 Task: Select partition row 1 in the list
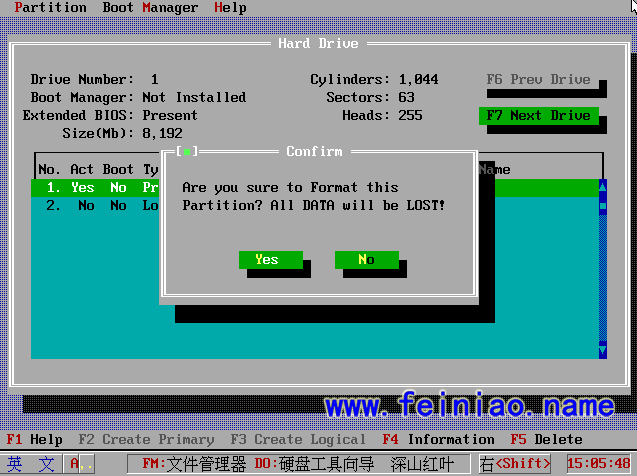[315, 188]
